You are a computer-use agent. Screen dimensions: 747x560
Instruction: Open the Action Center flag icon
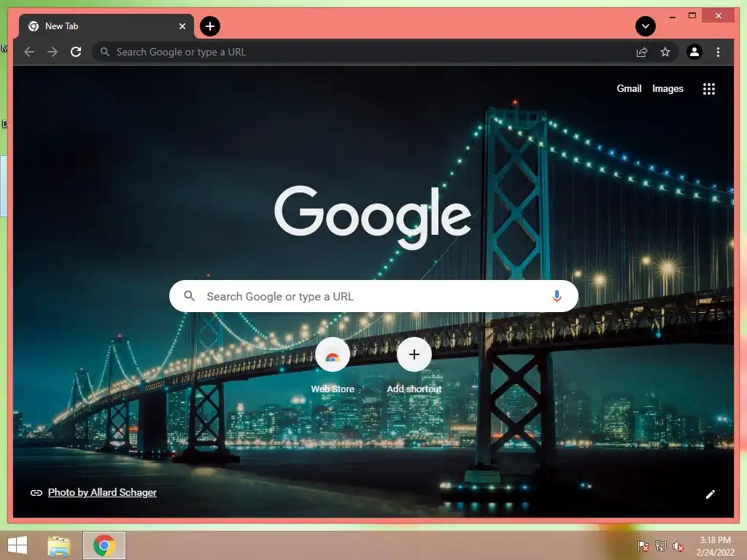point(643,545)
